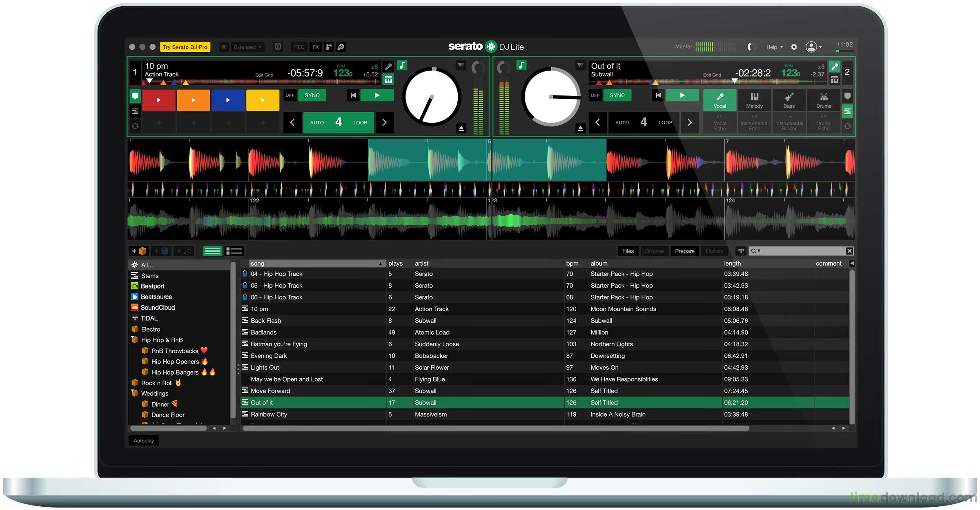
Task: Open the Extended display mode dropdown
Action: tap(247, 47)
